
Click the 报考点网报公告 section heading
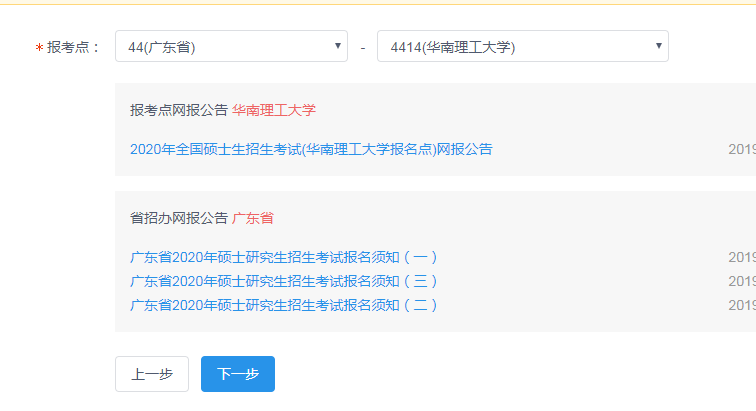click(x=179, y=110)
